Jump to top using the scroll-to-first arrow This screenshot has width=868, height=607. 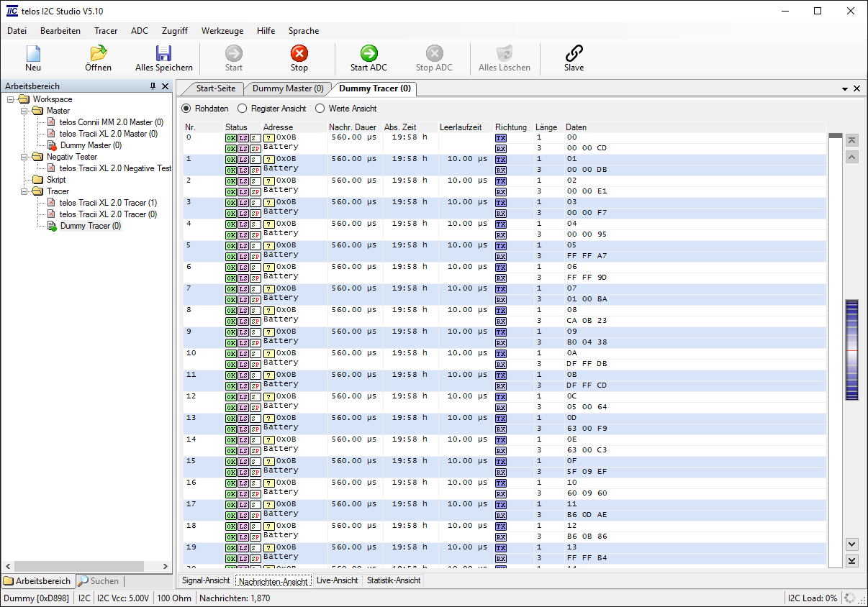852,140
